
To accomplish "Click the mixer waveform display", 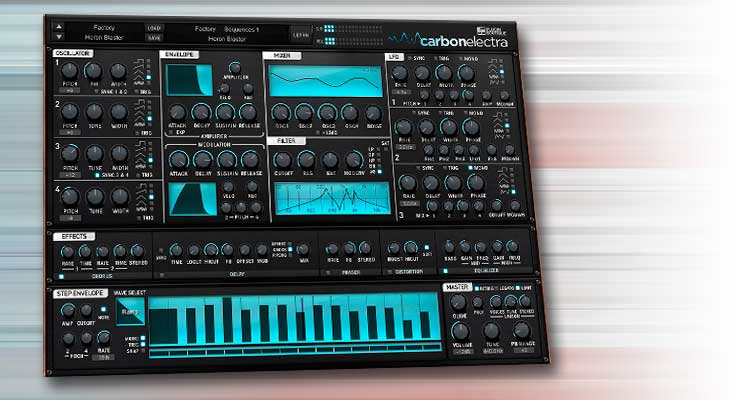I will 326,81.
